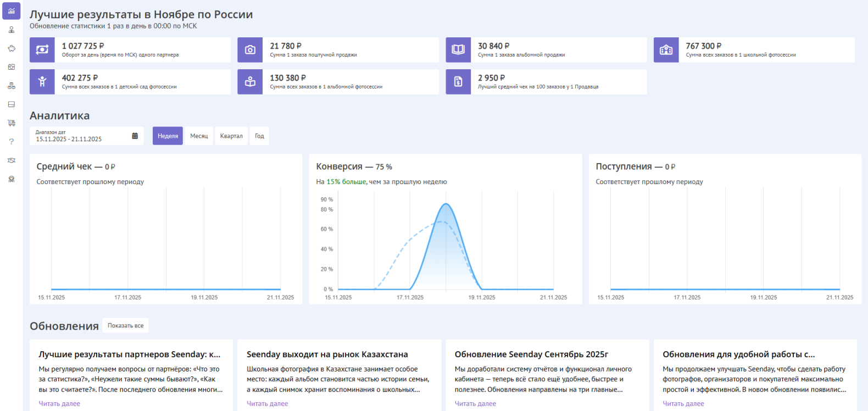Click the school building icon beside 767 300 ₽

[x=666, y=50]
